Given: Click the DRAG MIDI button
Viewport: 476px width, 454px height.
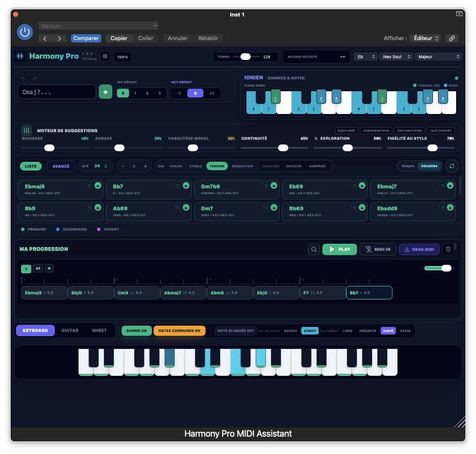Looking at the screenshot, I should coord(419,249).
